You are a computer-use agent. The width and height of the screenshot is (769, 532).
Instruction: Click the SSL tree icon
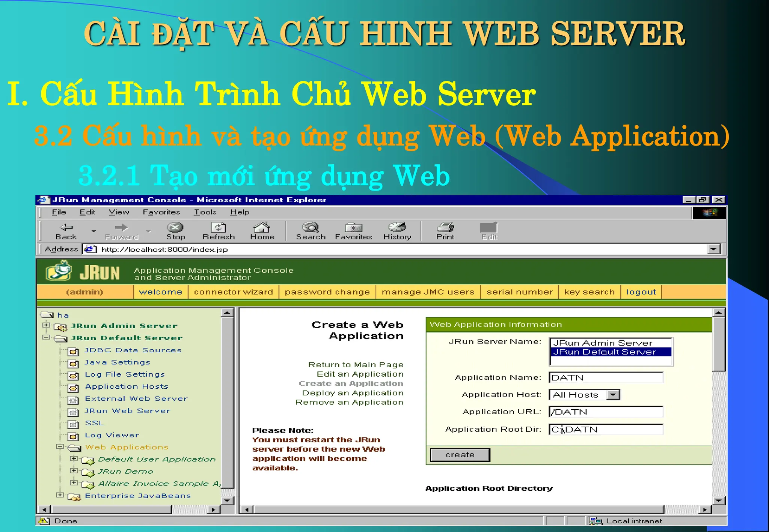[73, 424]
